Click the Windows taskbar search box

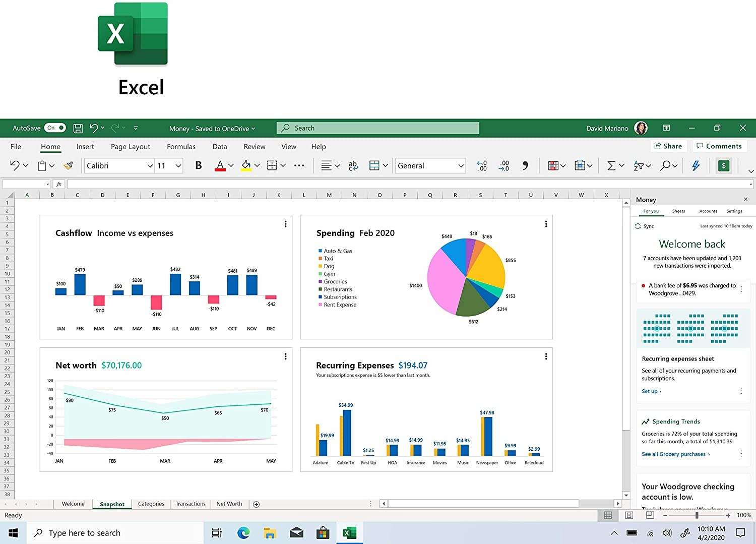(x=116, y=533)
